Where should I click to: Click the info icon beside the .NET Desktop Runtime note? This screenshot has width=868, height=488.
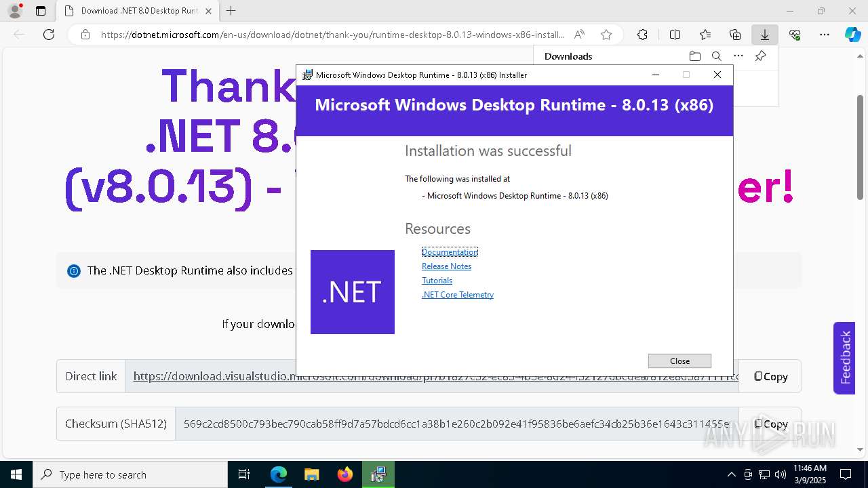[x=74, y=271]
